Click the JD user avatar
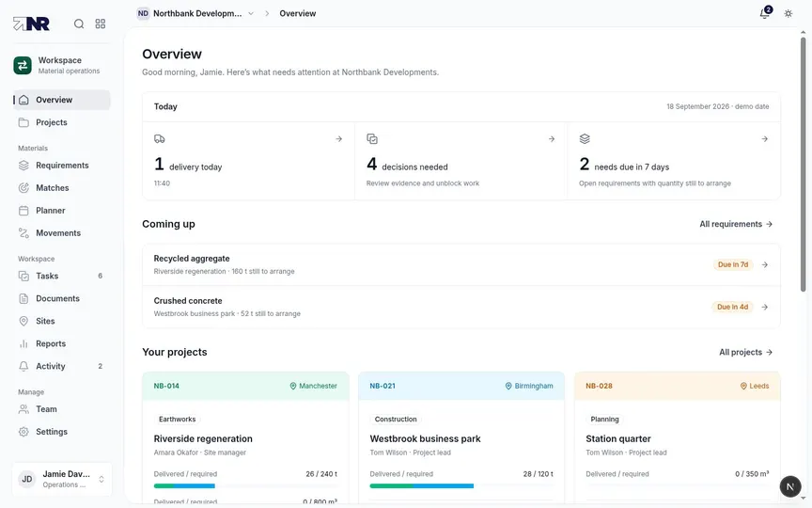812x508 pixels. 27,479
